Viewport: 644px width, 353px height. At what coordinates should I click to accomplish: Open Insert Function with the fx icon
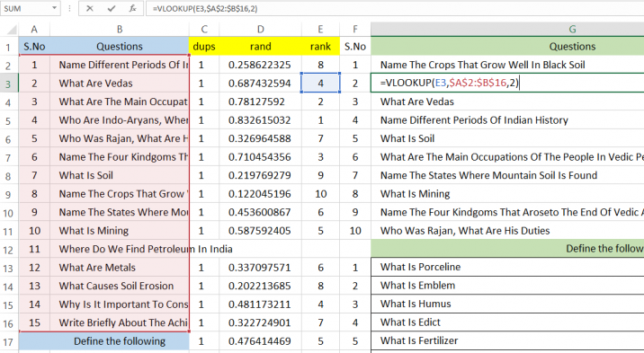point(132,8)
